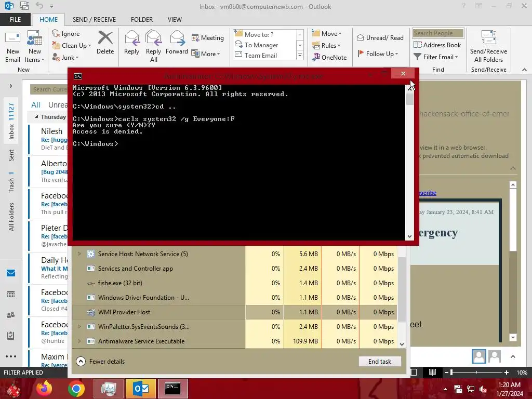The height and width of the screenshot is (399, 532).
Task: Click the command prompt window icon
Action: pyautogui.click(x=78, y=76)
